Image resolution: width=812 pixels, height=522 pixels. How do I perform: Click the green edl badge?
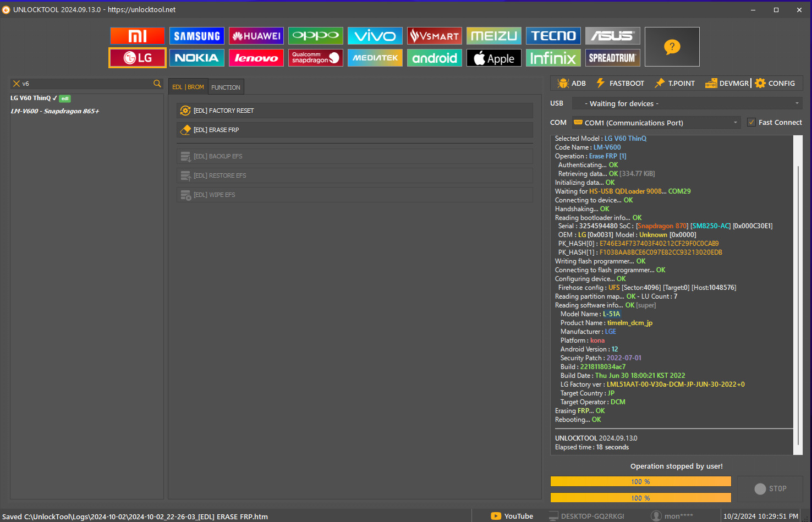[65, 98]
